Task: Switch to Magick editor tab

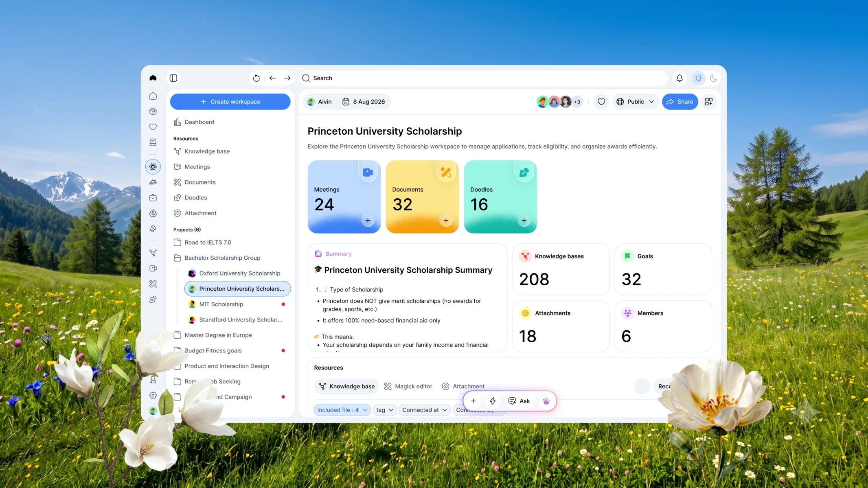Action: [408, 387]
